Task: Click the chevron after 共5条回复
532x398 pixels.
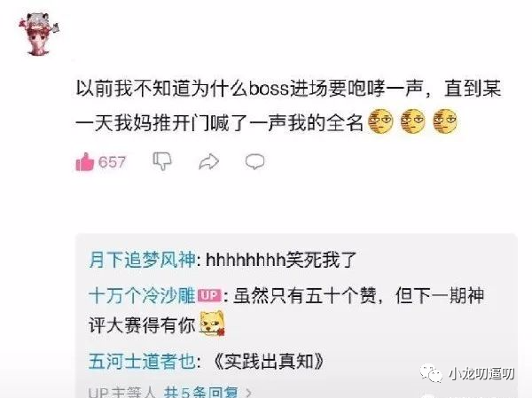Action: 248,394
